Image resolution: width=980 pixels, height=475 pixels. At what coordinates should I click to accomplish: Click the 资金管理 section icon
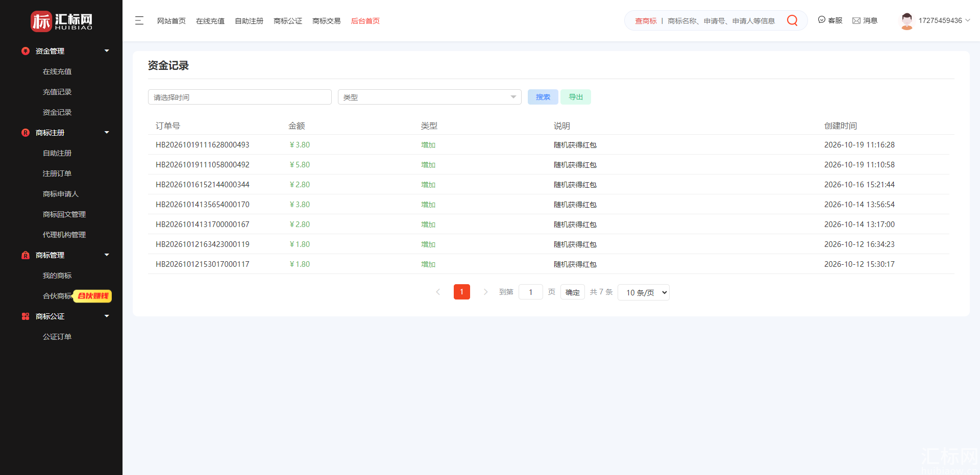[26, 51]
